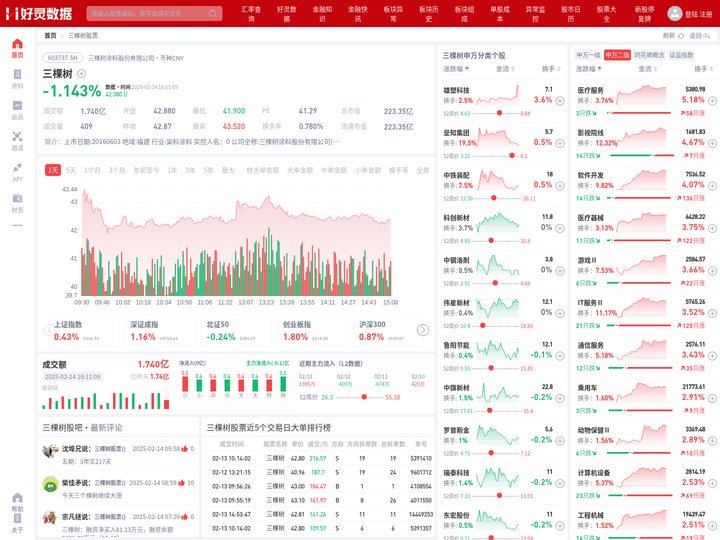
Task: Add 雄塑科技 with its plus icon
Action: click(560, 101)
